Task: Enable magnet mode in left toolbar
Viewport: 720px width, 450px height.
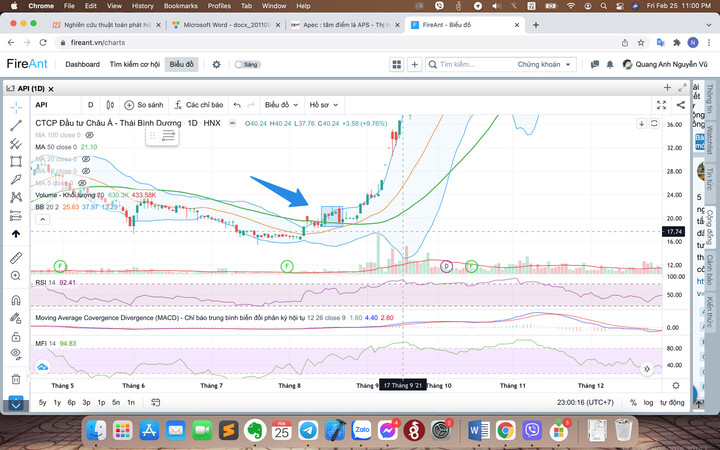Action: [16, 300]
